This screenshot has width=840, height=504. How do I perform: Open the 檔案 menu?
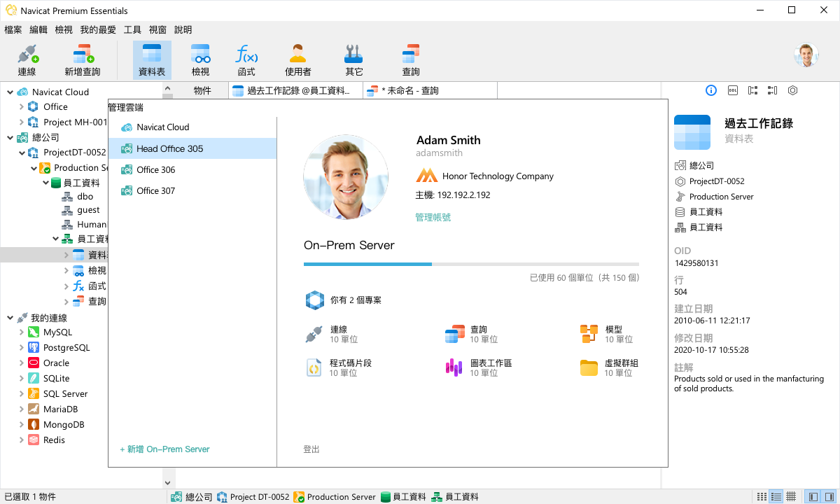[x=13, y=30]
